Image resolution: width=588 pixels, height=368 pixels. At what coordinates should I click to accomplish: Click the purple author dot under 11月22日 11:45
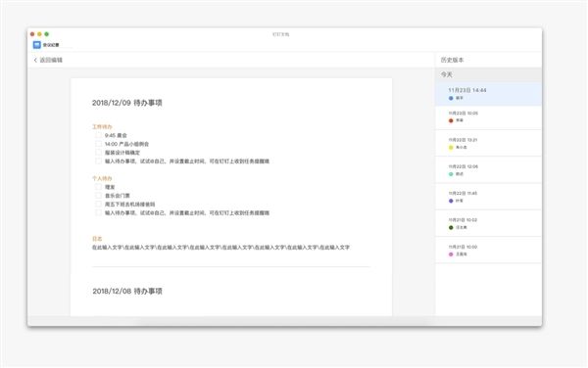pos(451,201)
